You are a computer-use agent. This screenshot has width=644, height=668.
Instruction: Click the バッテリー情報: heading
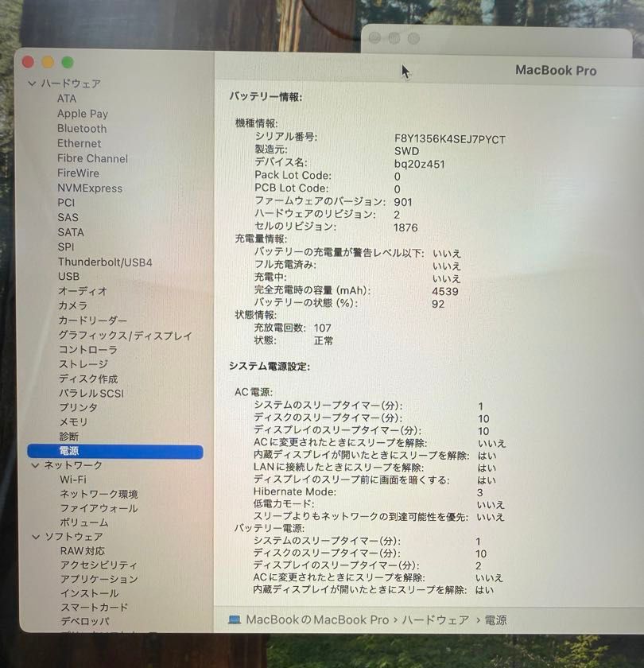pyautogui.click(x=266, y=97)
